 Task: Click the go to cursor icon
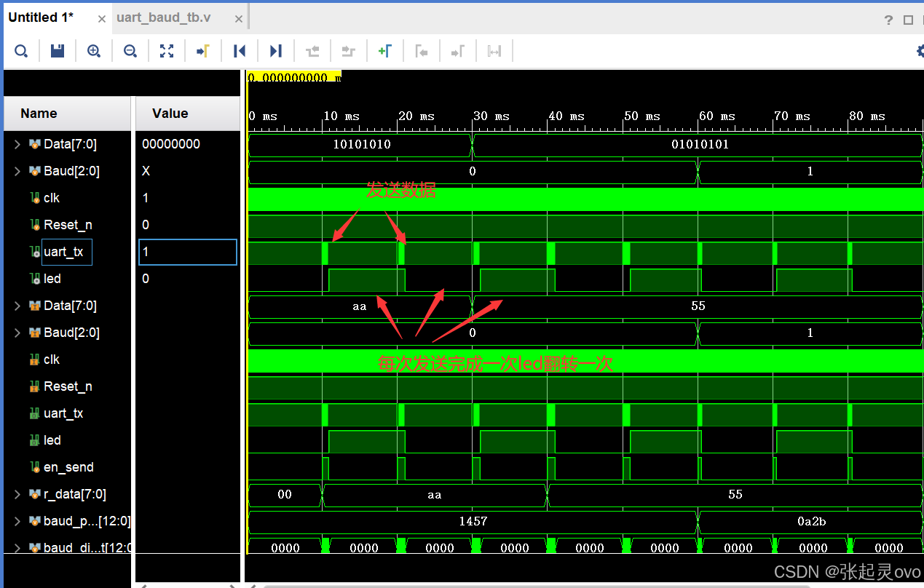(203, 51)
